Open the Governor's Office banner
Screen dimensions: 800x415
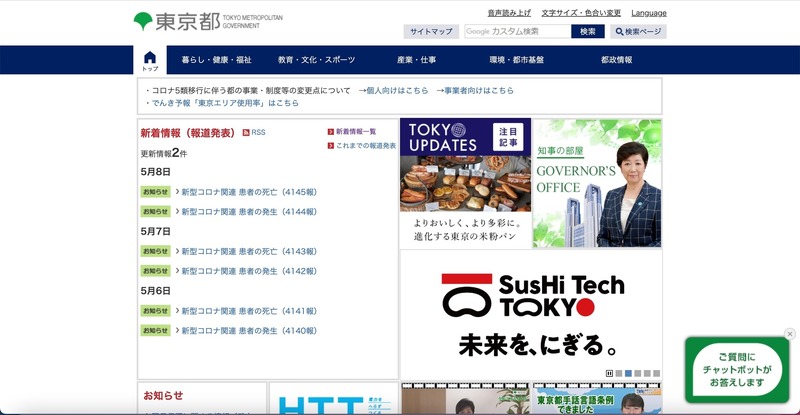point(597,183)
